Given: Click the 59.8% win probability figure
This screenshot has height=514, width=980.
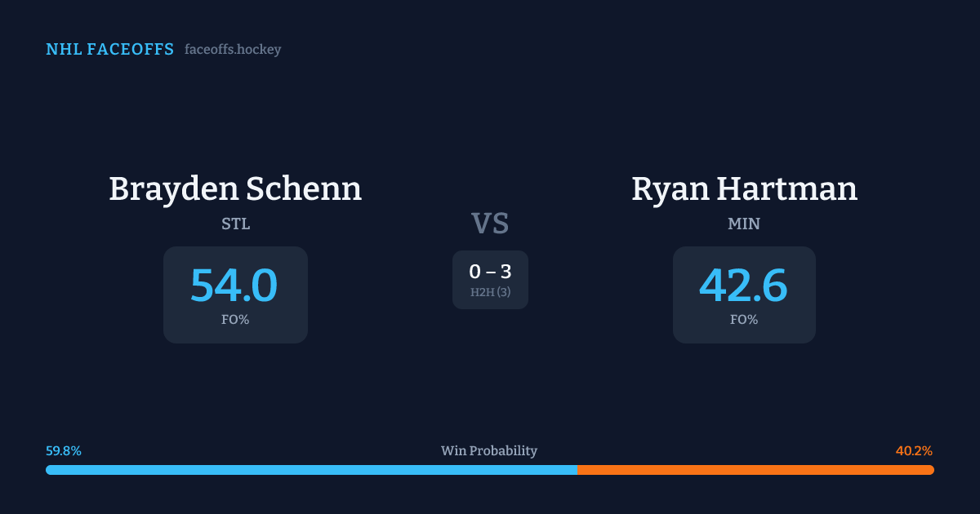Looking at the screenshot, I should [x=64, y=451].
